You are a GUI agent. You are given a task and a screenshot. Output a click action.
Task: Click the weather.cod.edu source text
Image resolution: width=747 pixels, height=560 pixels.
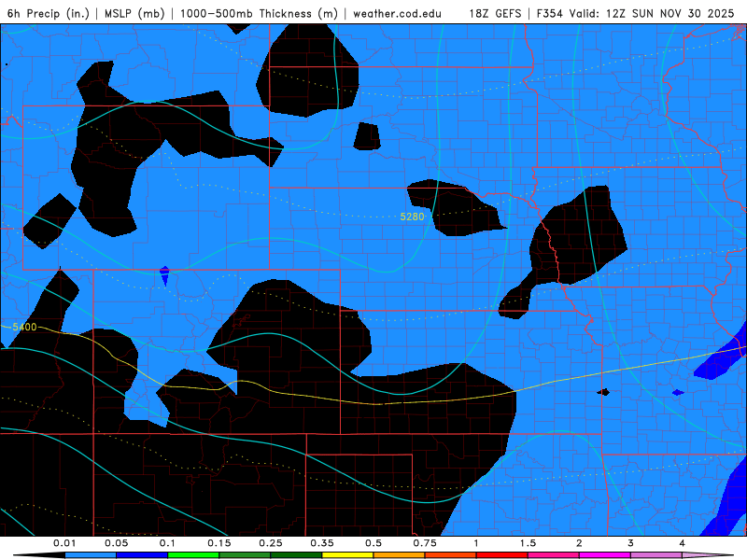[x=397, y=13]
